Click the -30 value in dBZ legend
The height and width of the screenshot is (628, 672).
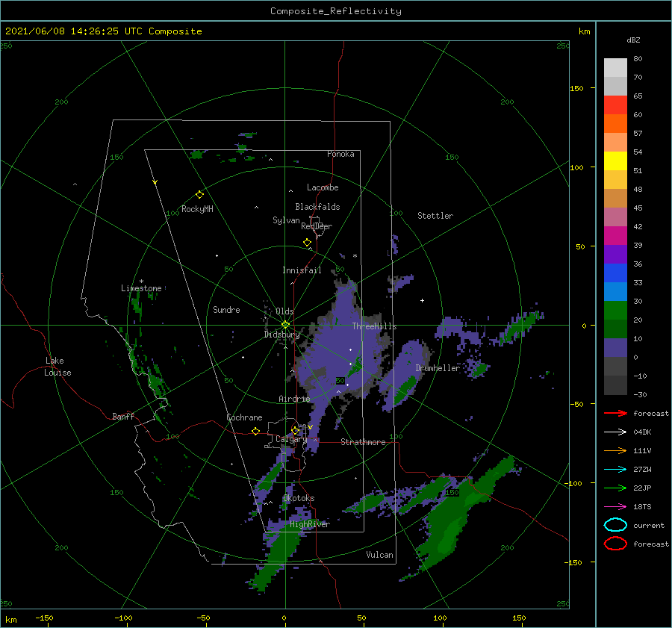(x=640, y=394)
